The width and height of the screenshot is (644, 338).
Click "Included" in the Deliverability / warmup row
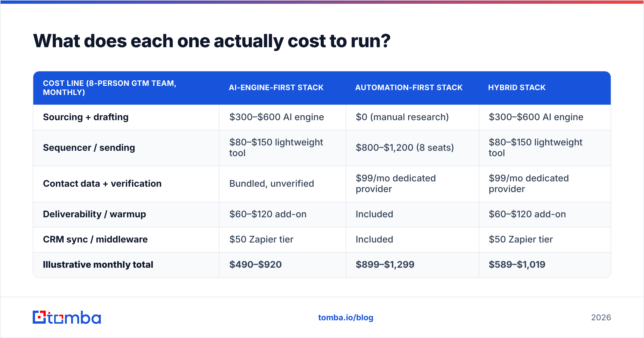374,214
